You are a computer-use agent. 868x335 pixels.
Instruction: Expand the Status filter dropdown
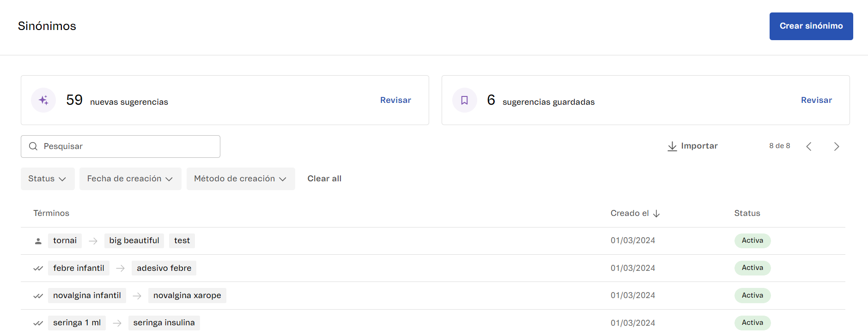[47, 179]
